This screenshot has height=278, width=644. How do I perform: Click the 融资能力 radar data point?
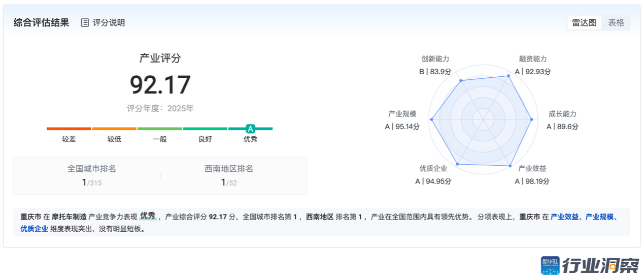(509, 76)
